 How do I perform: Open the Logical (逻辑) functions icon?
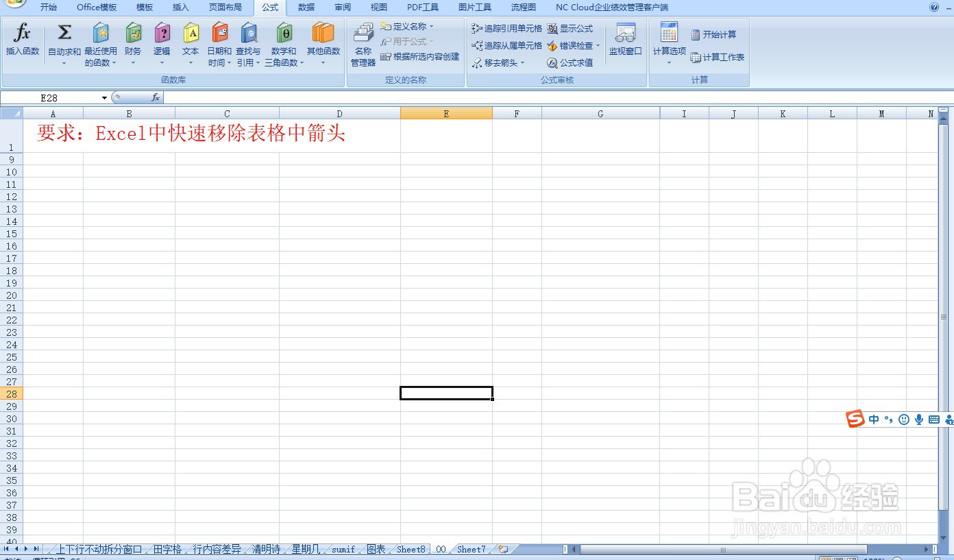pos(162,32)
